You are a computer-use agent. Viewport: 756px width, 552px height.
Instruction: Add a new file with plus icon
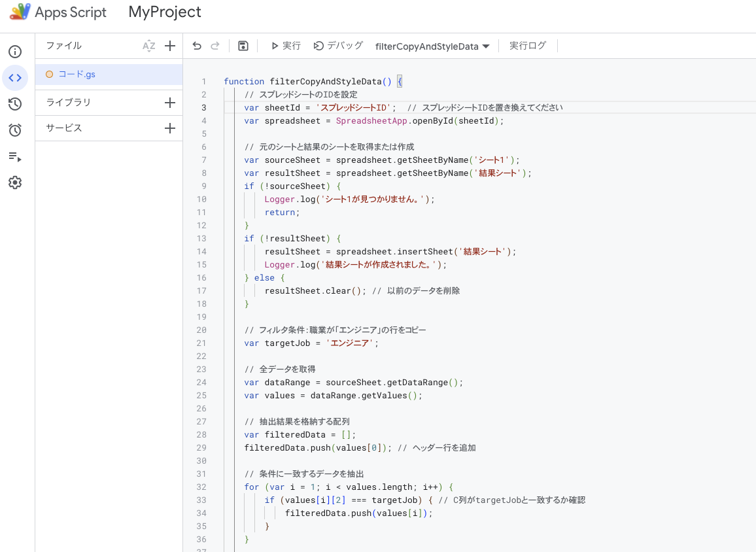click(x=170, y=46)
